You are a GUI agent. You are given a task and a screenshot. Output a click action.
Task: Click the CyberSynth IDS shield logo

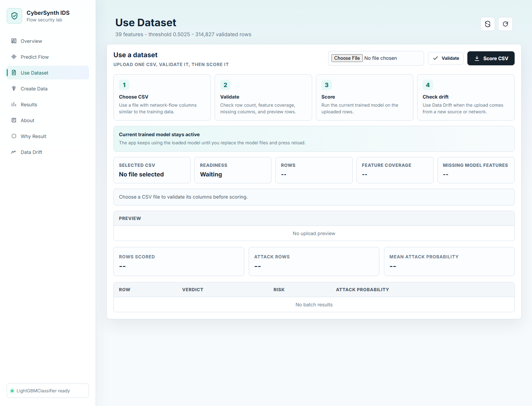click(14, 16)
